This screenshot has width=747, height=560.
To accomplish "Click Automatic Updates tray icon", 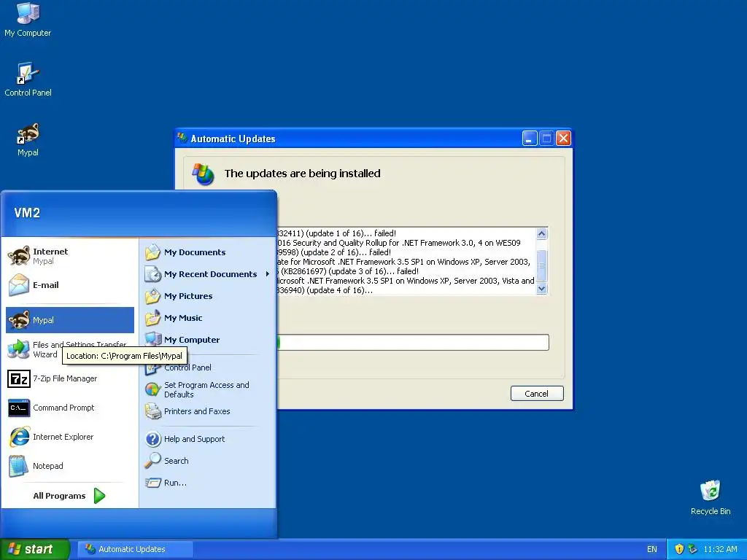I will (x=693, y=549).
